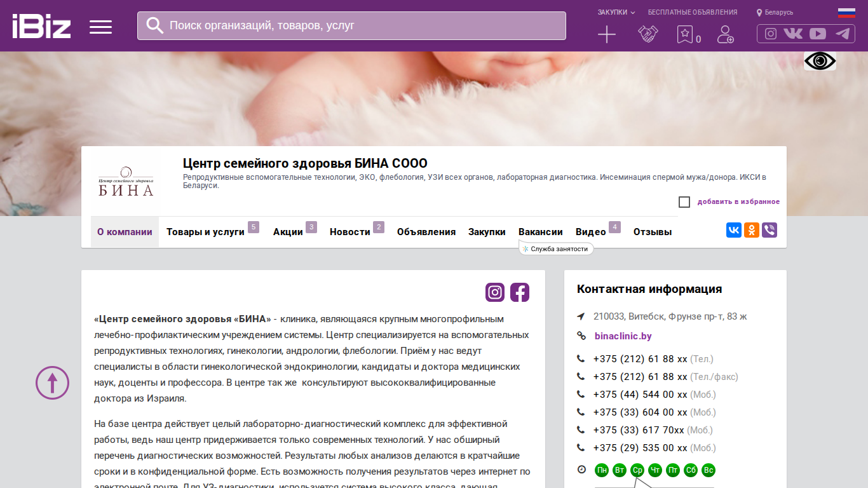Open 'БЕСПЛАТНЫЕ ОБЪЯВЛЕНИЯ' link

click(693, 12)
